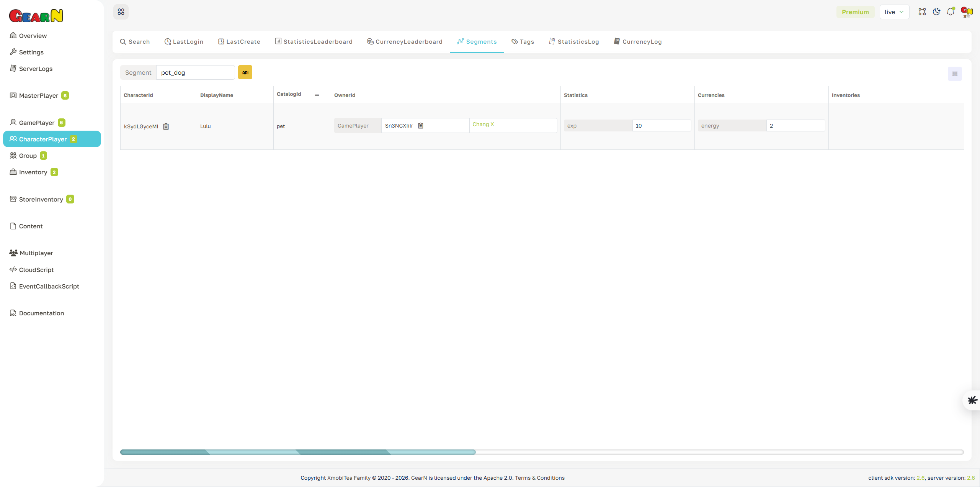Click the frame selection icon in top bar
This screenshot has width=980, height=487.
point(922,12)
